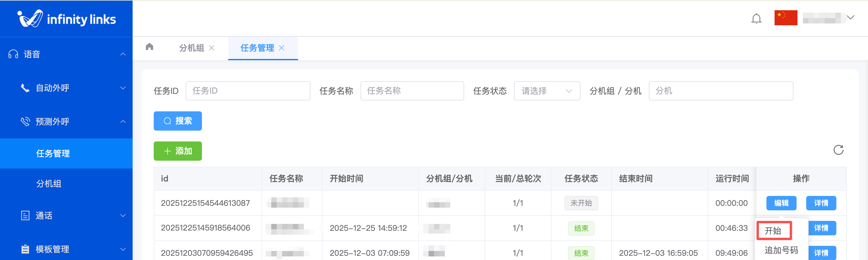Focus the 任务名称 input field
The image size is (868, 260).
[x=412, y=91]
